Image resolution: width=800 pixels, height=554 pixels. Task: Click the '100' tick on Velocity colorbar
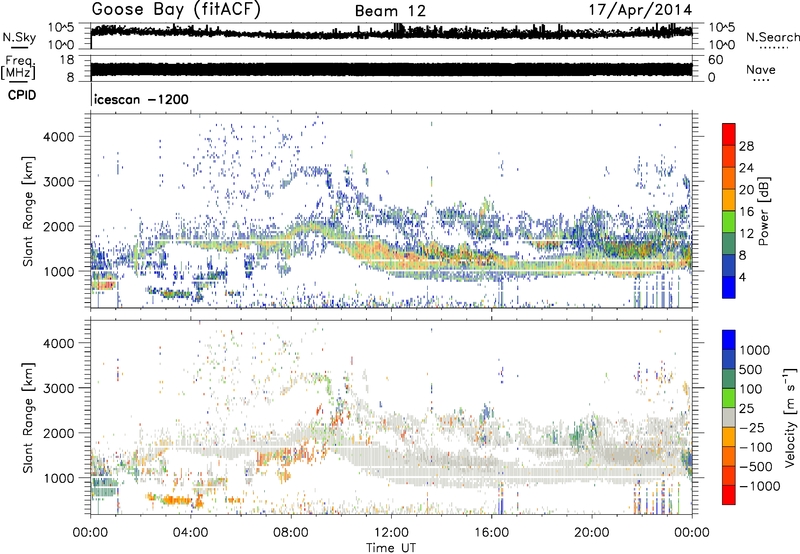(751, 389)
